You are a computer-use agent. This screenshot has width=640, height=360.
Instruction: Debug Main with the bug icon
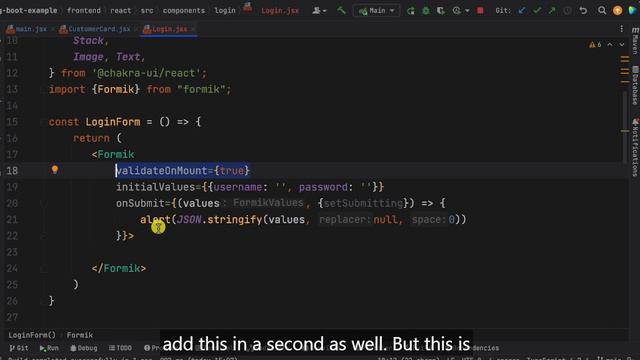coord(426,11)
